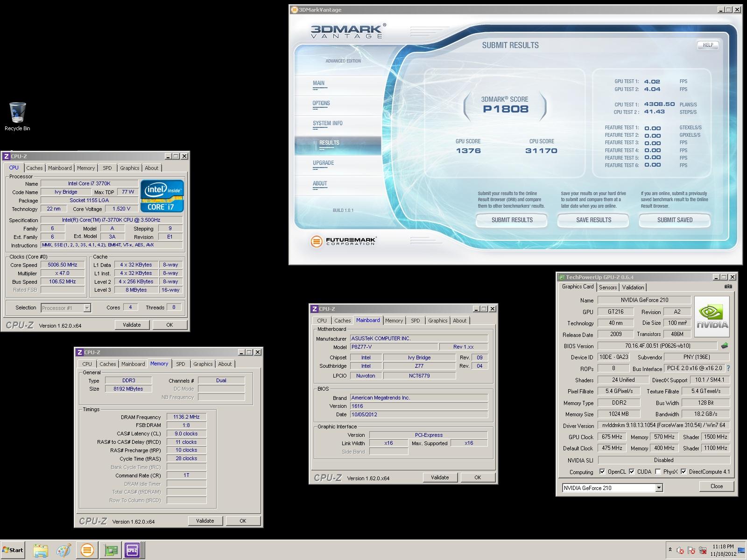Click the GPU-Z screenshot camera icon
This screenshot has width=747, height=560.
click(x=728, y=287)
